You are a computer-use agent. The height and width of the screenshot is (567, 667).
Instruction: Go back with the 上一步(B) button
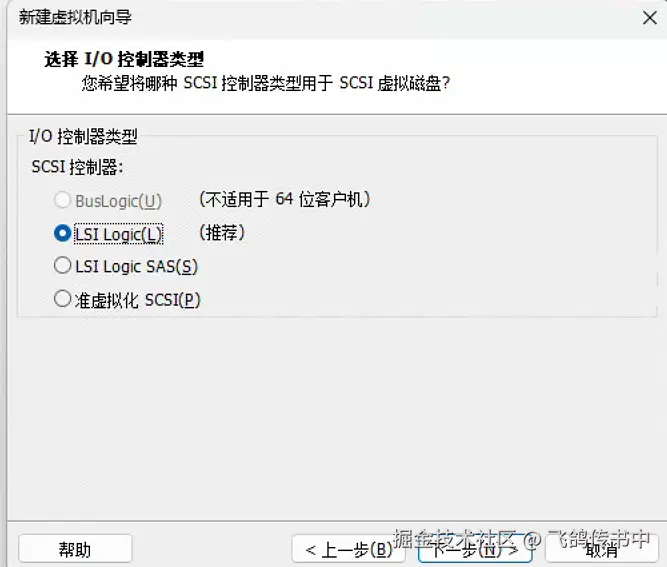pos(348,549)
